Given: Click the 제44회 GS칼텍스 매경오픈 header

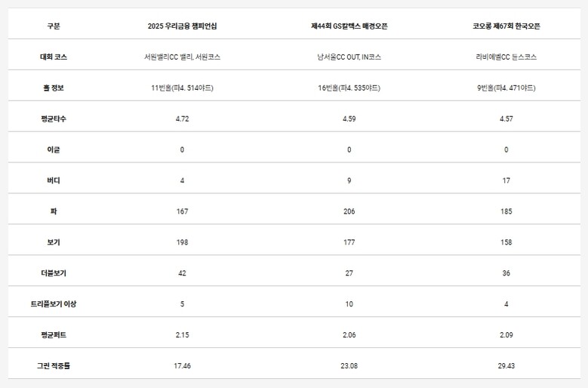Looking at the screenshot, I should click(349, 26).
